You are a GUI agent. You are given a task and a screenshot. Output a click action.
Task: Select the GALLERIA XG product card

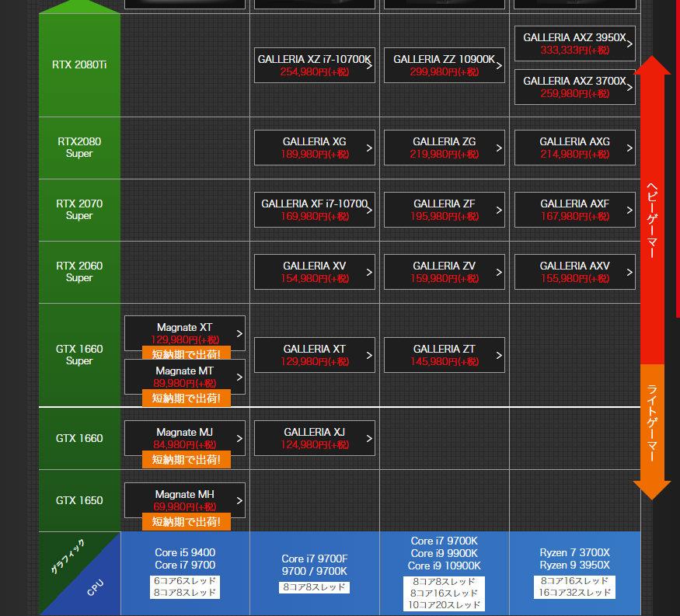(315, 148)
